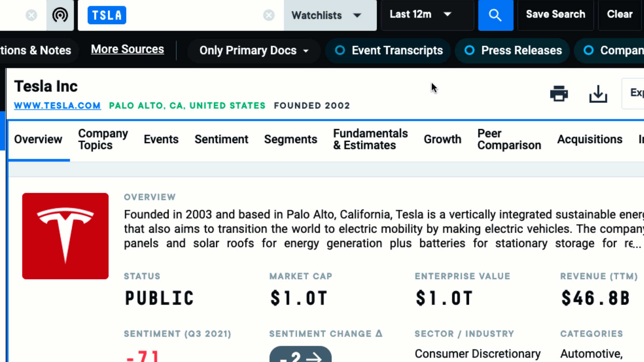
Task: Click the Consumer Discretionary sector text
Action: point(478,354)
